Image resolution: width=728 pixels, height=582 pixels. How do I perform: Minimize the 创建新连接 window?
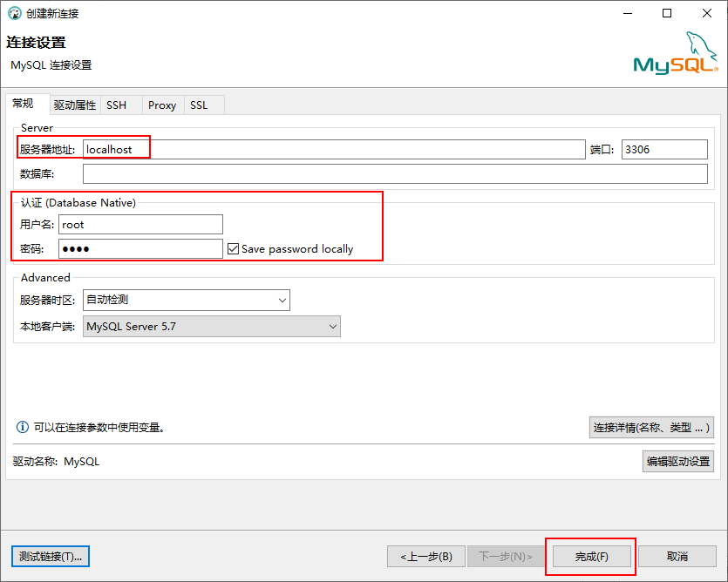[x=628, y=13]
